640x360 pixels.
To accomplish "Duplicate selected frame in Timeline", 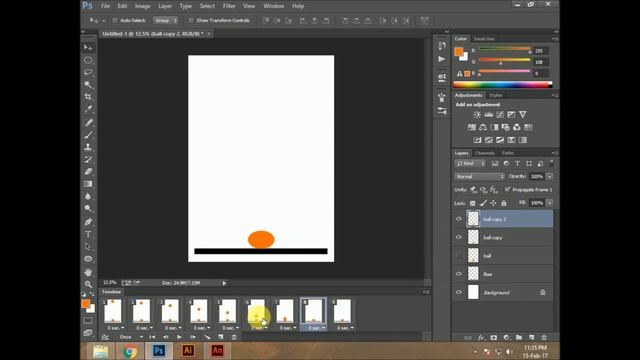I will point(221,337).
